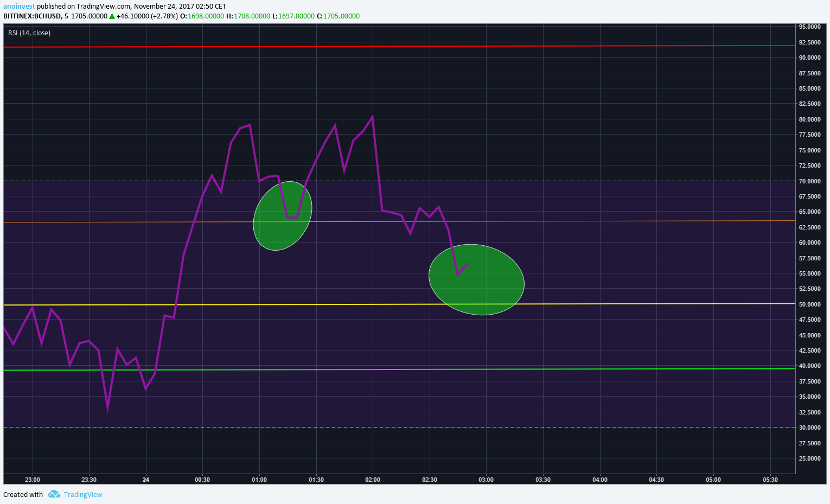Click the 04:00 time axis label
The width and height of the screenshot is (830, 504).
click(x=600, y=480)
